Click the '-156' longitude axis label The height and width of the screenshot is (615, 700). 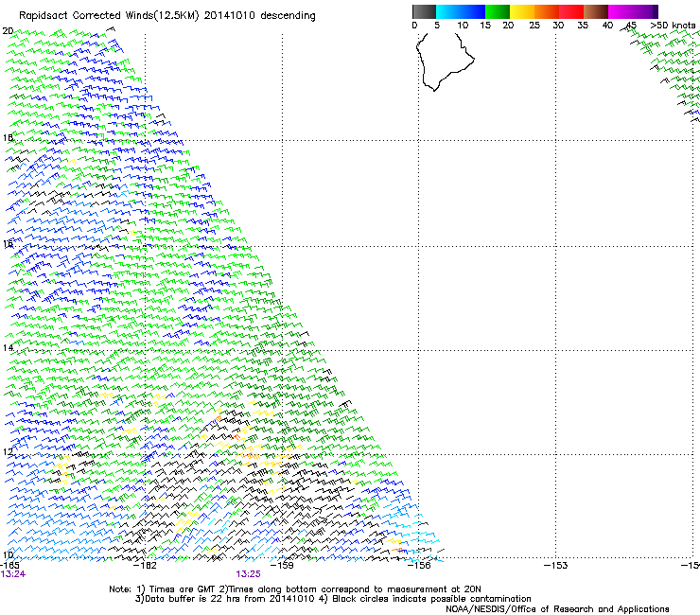pos(419,565)
